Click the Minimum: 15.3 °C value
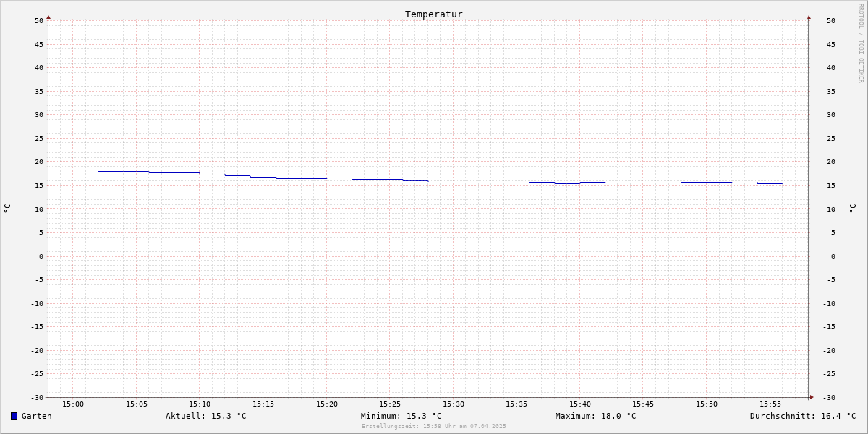868x434 pixels. pos(401,416)
